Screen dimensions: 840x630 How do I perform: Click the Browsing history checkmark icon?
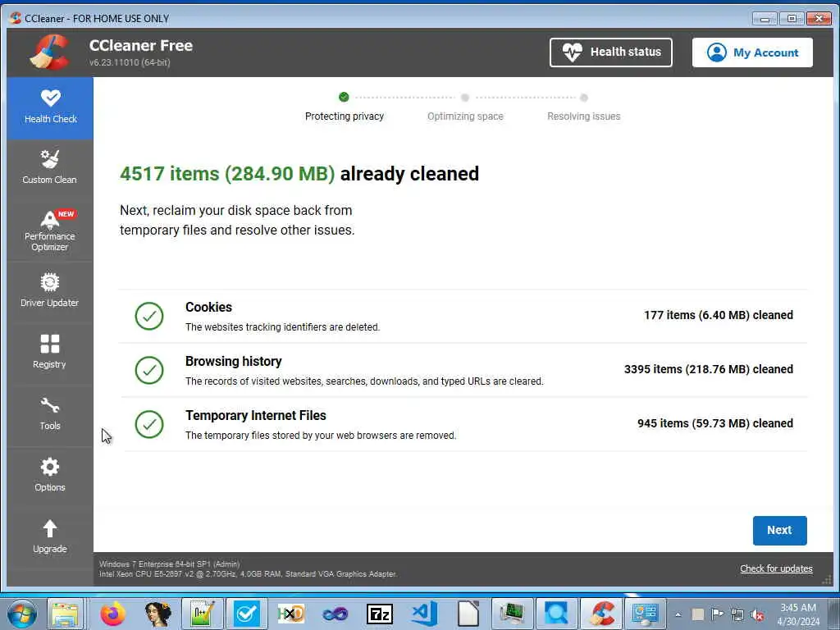click(149, 370)
